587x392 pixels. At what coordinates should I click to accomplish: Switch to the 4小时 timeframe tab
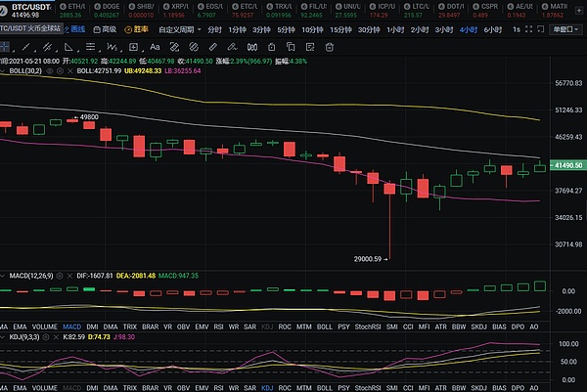tap(465, 29)
